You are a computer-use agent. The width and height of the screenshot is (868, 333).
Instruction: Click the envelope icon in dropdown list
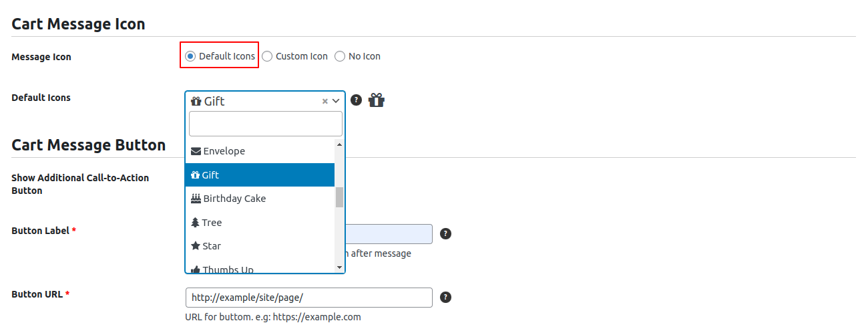click(196, 151)
